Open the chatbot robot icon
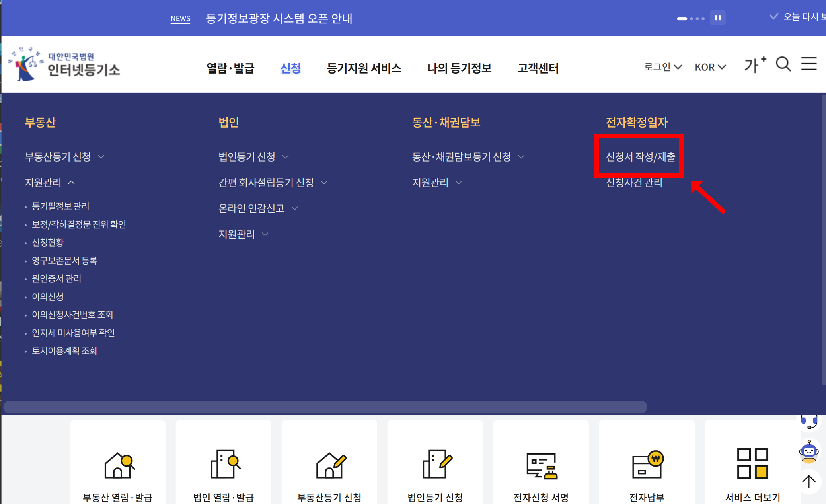Viewport: 826px width, 504px height. pyautogui.click(x=808, y=452)
